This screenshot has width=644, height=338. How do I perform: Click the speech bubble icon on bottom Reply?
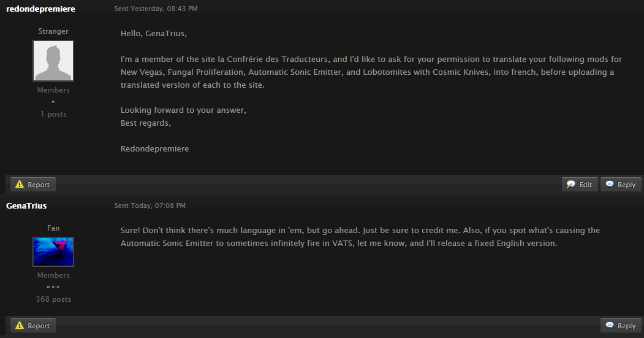[x=610, y=325]
